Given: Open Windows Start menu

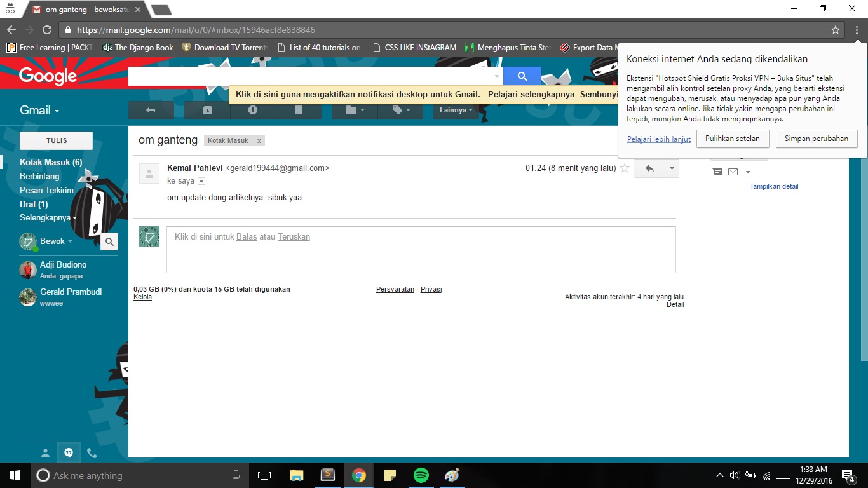Looking at the screenshot, I should (15, 475).
